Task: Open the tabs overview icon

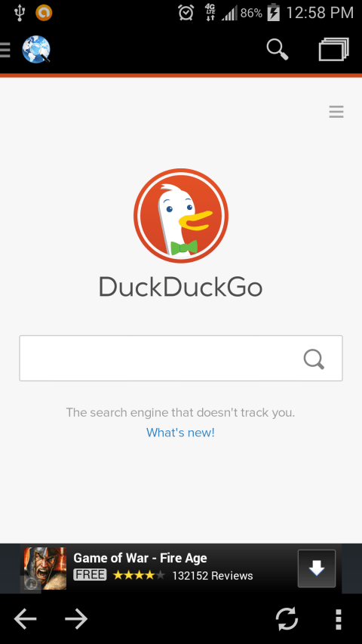Action: pos(333,49)
